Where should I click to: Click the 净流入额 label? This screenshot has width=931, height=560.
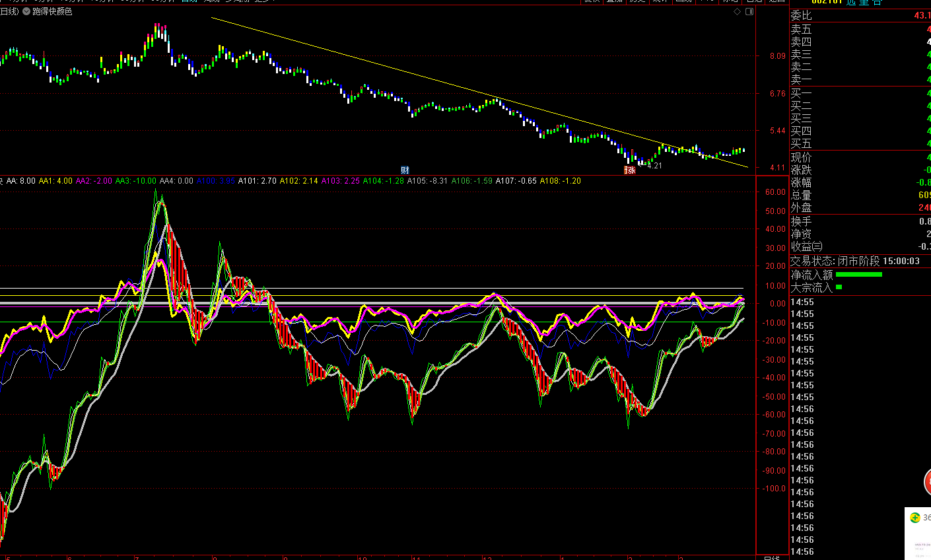coord(812,274)
